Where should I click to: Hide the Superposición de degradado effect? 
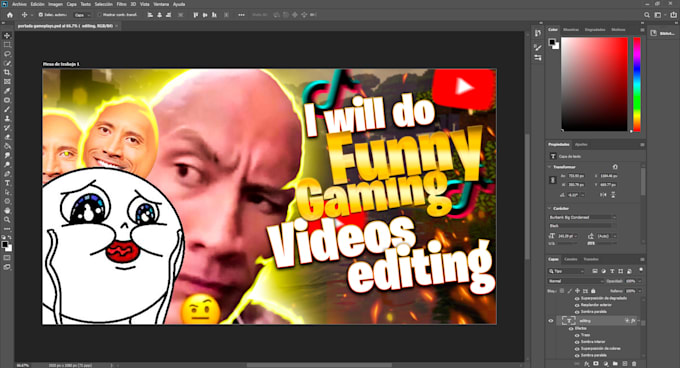coord(577,299)
